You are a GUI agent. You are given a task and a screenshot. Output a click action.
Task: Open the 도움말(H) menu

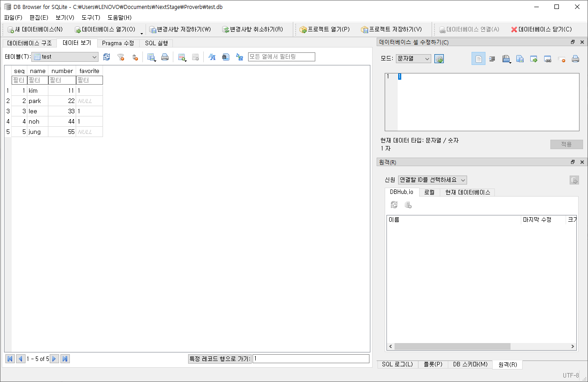pyautogui.click(x=120, y=17)
